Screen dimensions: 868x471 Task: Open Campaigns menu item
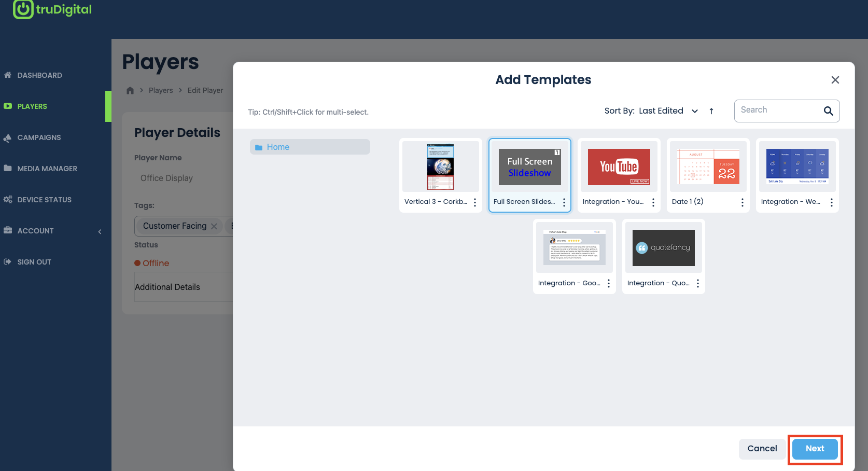(x=39, y=137)
